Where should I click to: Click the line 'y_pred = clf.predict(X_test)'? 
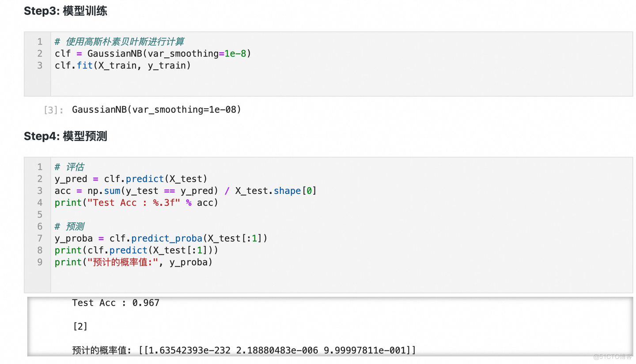131,179
